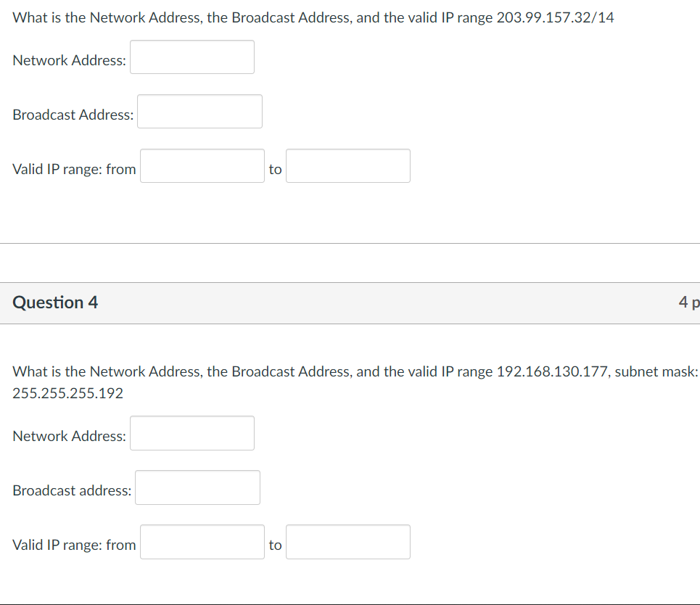Select the '4 p' points label on Question 4
The height and width of the screenshot is (605, 700).
coord(689,302)
